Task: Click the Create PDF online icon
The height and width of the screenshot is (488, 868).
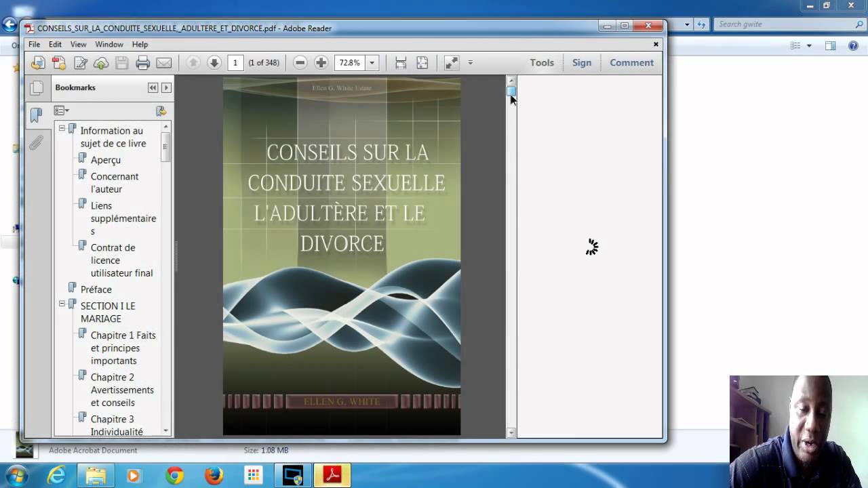Action: [59, 63]
